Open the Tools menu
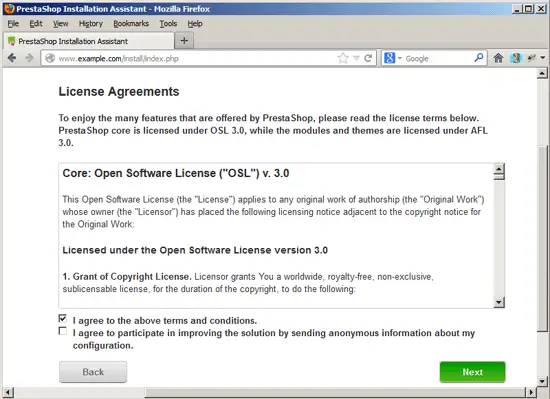 coord(168,23)
